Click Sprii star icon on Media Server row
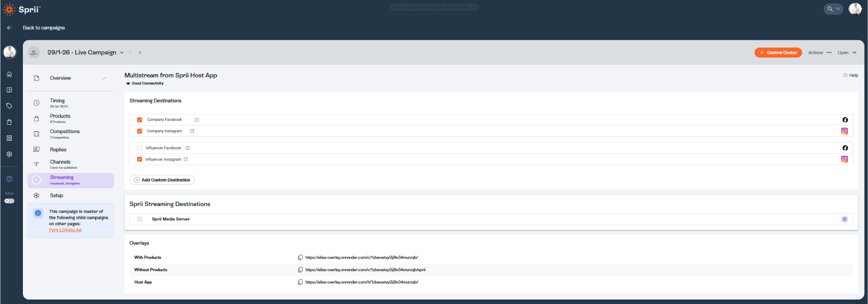The image size is (868, 304). pyautogui.click(x=845, y=219)
